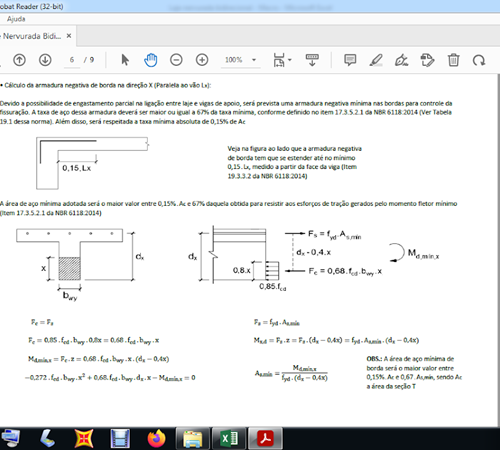500x450 pixels.
Task: Click the rotate arrow icon
Action: pos(479,60)
